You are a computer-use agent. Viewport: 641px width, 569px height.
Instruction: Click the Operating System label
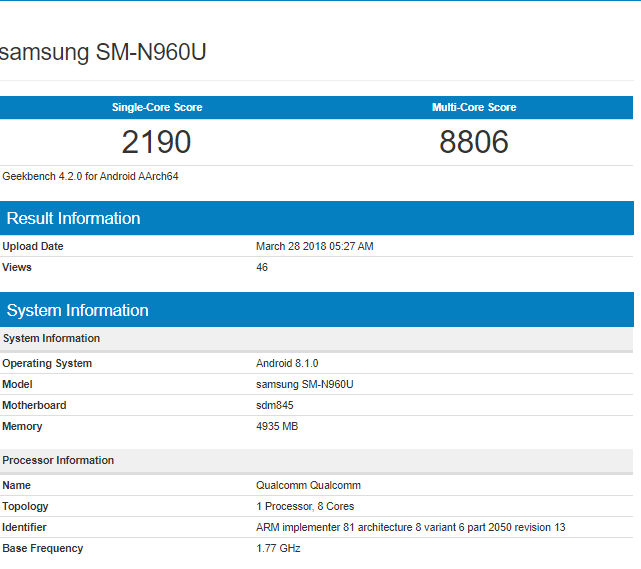[47, 363]
